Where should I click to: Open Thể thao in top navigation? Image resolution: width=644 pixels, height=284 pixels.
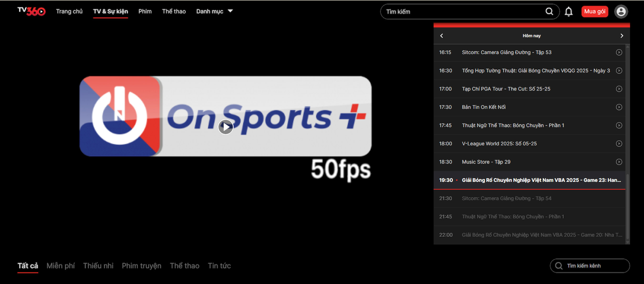[x=174, y=11]
